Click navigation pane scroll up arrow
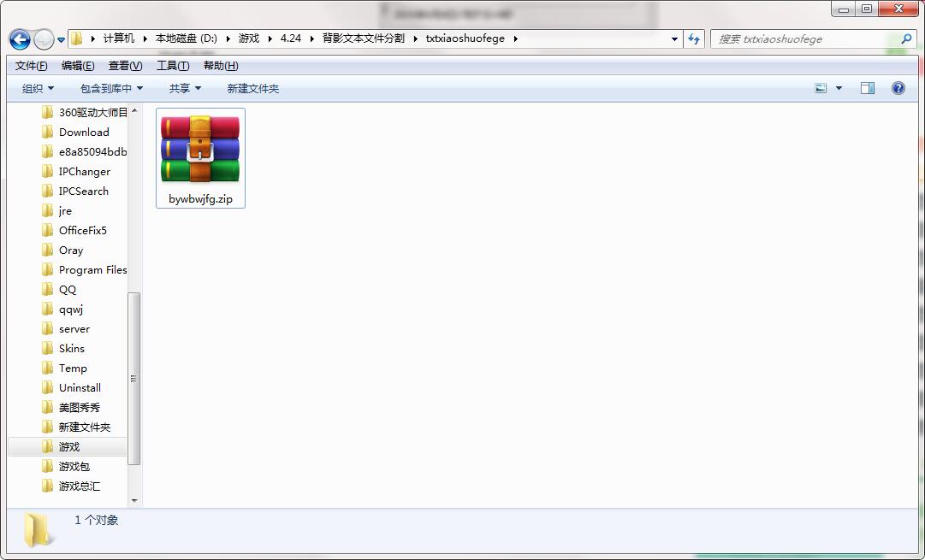 pyautogui.click(x=134, y=110)
